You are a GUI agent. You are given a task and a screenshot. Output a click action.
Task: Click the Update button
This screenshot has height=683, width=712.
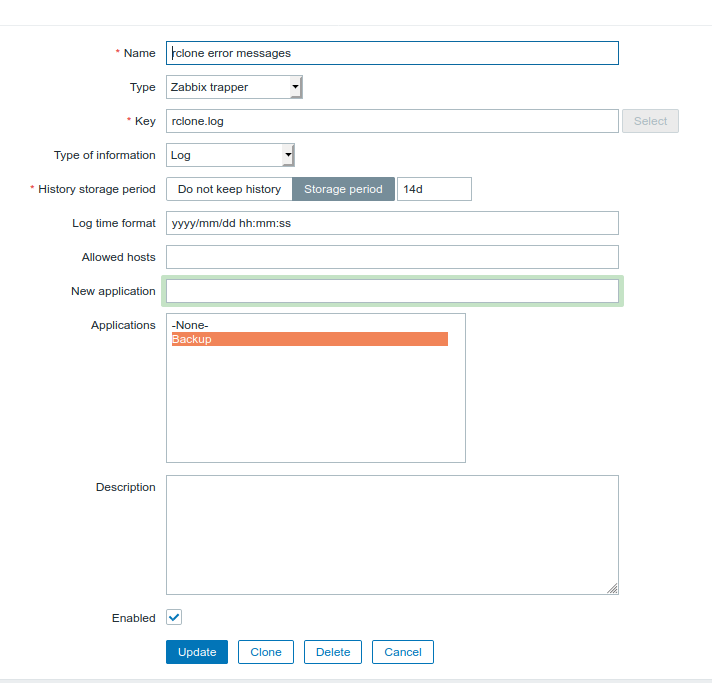point(197,652)
